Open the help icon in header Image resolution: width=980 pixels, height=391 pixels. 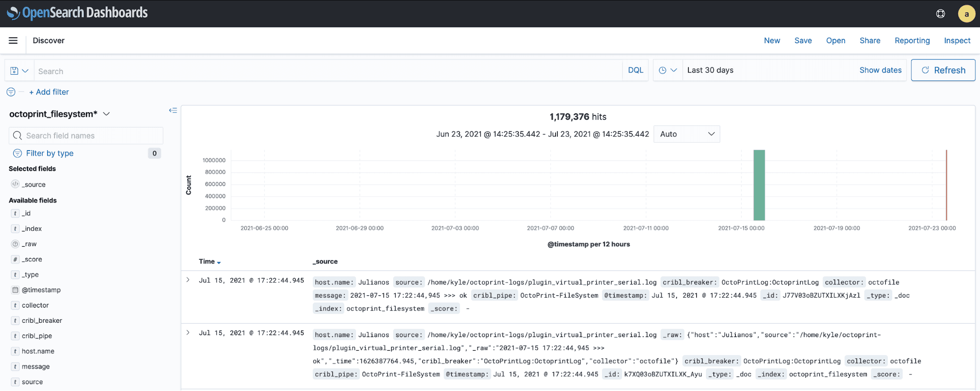pos(940,14)
